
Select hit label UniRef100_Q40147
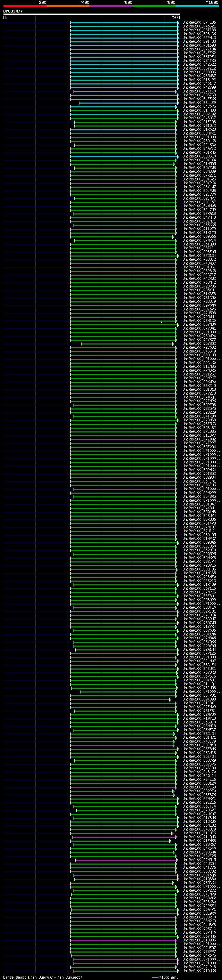click(199, 84)
